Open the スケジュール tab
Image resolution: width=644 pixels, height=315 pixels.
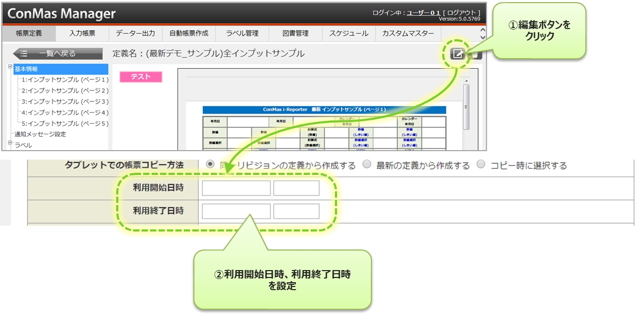click(x=349, y=33)
